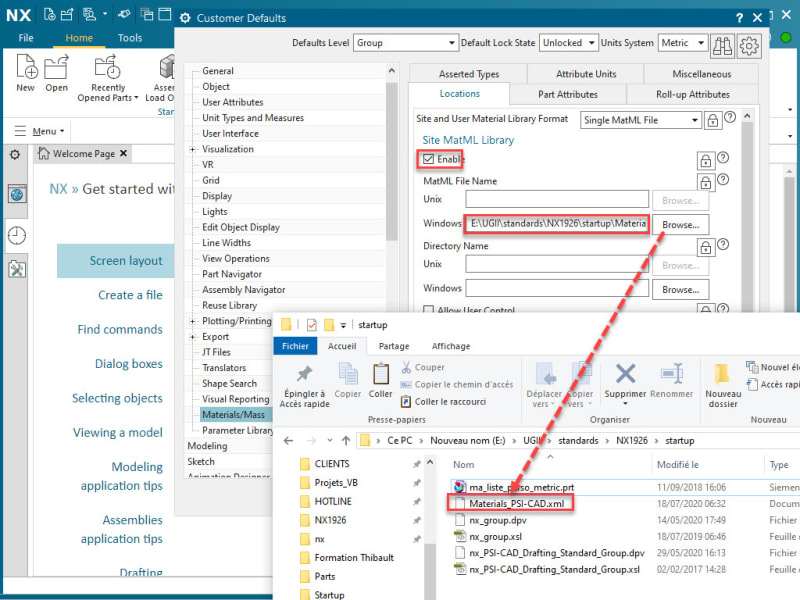Click help icon beside Material Library Format
The image size is (800, 600).
click(730, 117)
